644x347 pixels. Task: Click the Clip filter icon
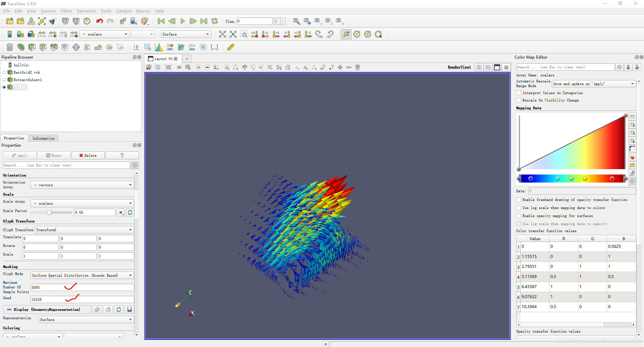tap(32, 47)
